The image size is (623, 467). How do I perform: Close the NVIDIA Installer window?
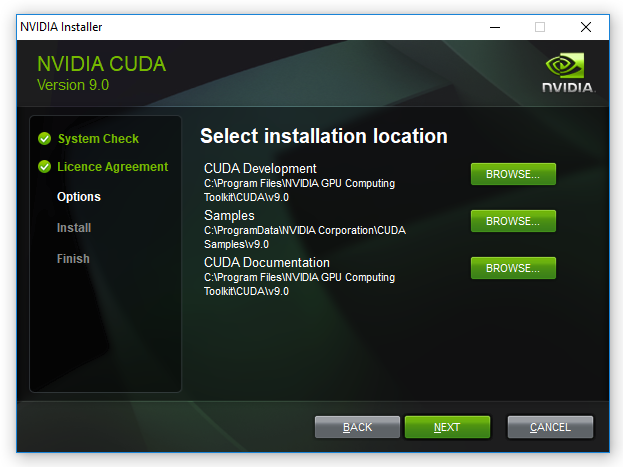(586, 27)
